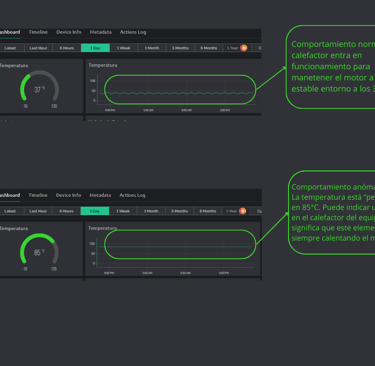Open Metadata tab in the 37° dashboard

(x=101, y=32)
